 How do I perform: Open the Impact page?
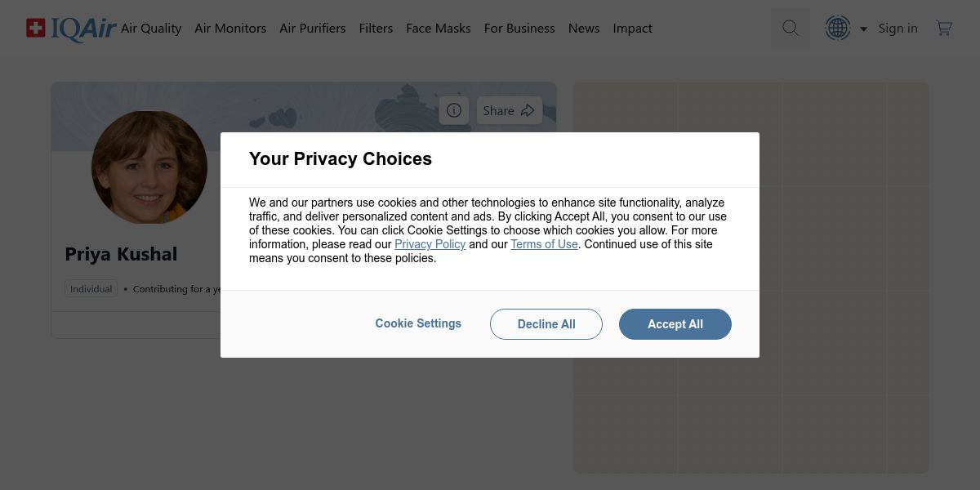click(x=632, y=28)
